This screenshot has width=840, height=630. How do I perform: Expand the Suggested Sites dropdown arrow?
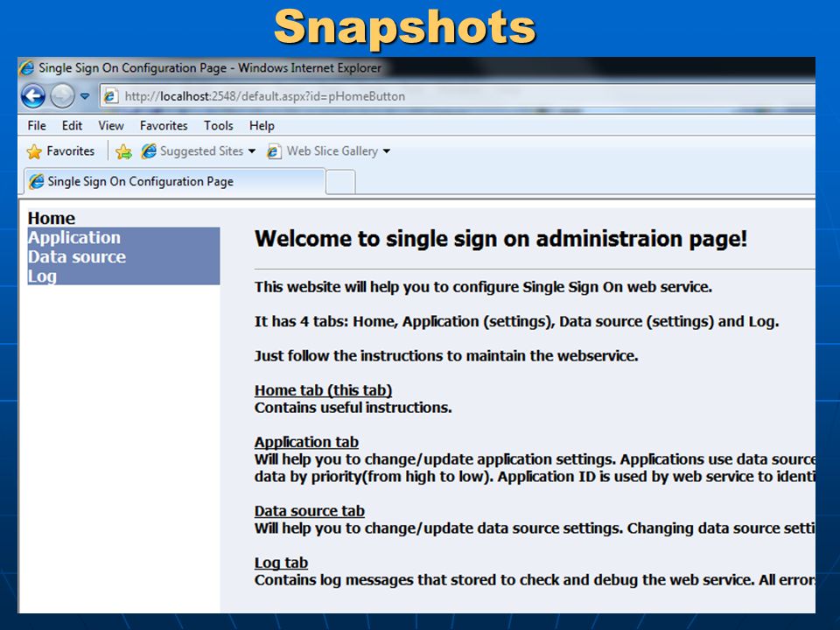tap(252, 151)
